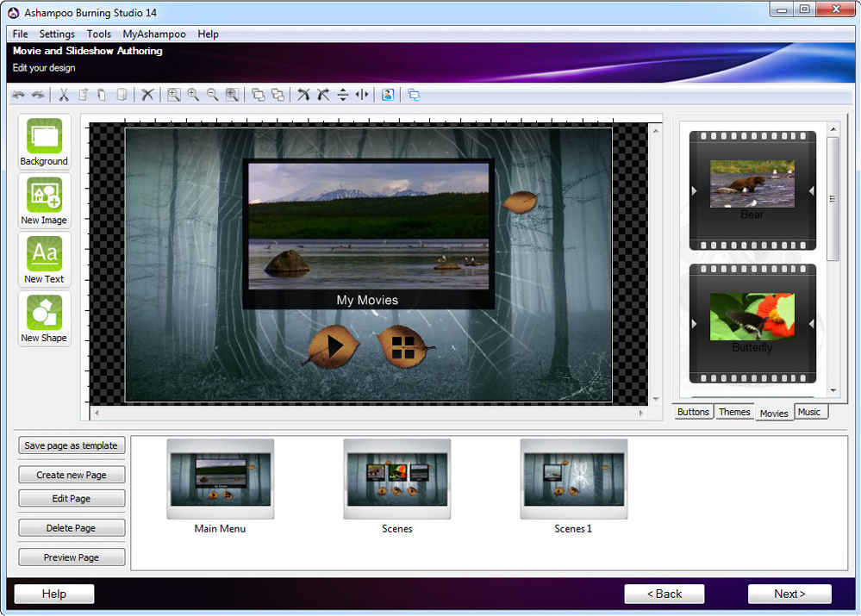
Task: Click the Create new Page button
Action: point(72,475)
